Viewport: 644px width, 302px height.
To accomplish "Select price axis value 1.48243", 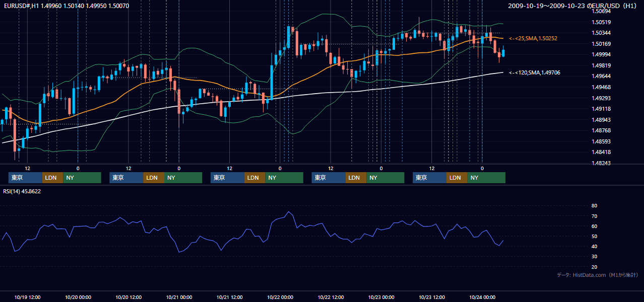I will point(602,163).
